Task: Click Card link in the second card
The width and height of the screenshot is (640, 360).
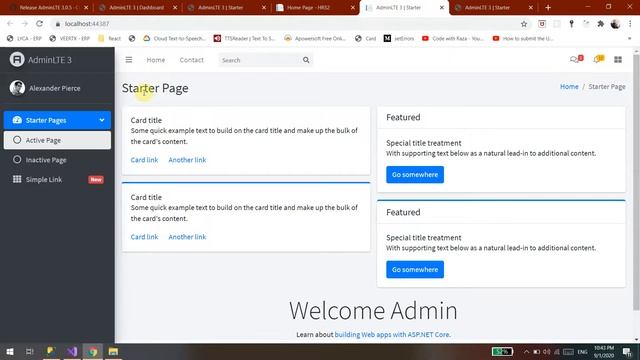Action: pyautogui.click(x=144, y=237)
